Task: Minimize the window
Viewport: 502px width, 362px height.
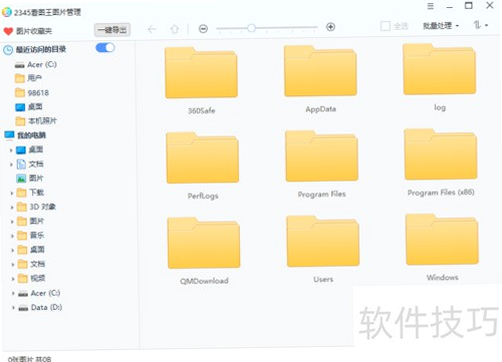Action: click(450, 7)
